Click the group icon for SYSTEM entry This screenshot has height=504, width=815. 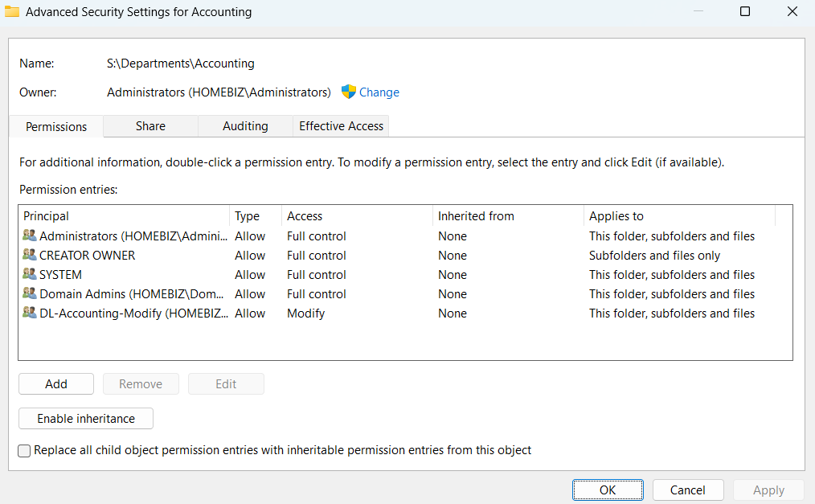click(30, 274)
